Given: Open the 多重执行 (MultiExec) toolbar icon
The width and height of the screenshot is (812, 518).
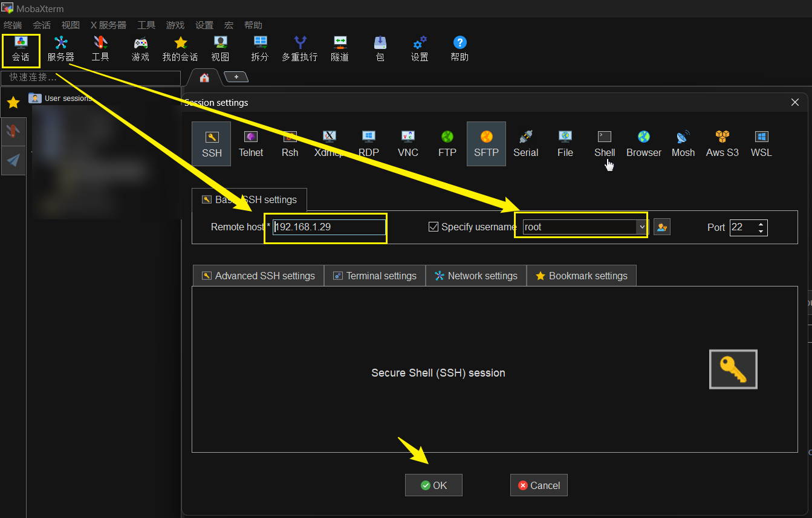Looking at the screenshot, I should 300,49.
